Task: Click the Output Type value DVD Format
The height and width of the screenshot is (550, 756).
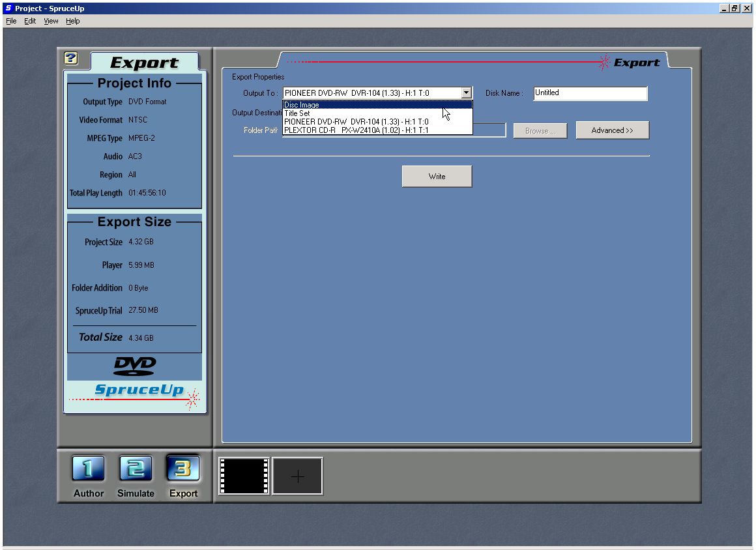Action: [x=147, y=102]
